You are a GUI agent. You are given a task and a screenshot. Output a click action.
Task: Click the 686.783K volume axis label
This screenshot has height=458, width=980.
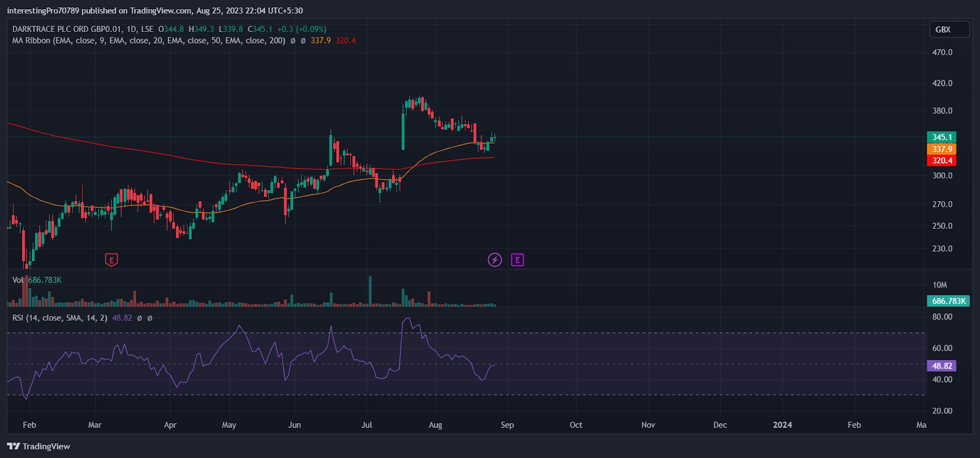[x=948, y=301]
